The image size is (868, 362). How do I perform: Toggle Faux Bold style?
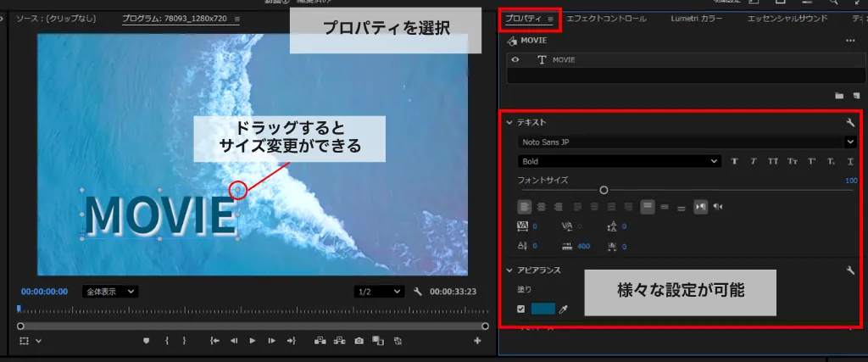pyautogui.click(x=735, y=162)
